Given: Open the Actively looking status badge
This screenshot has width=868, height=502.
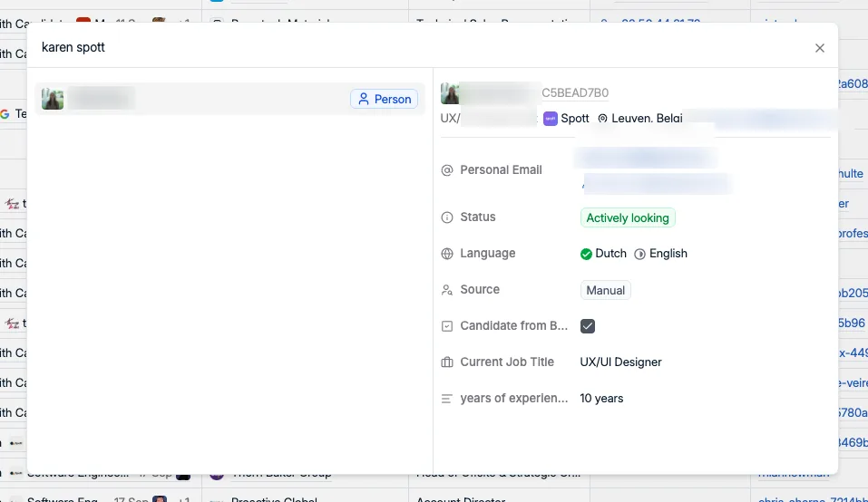Looking at the screenshot, I should point(628,217).
